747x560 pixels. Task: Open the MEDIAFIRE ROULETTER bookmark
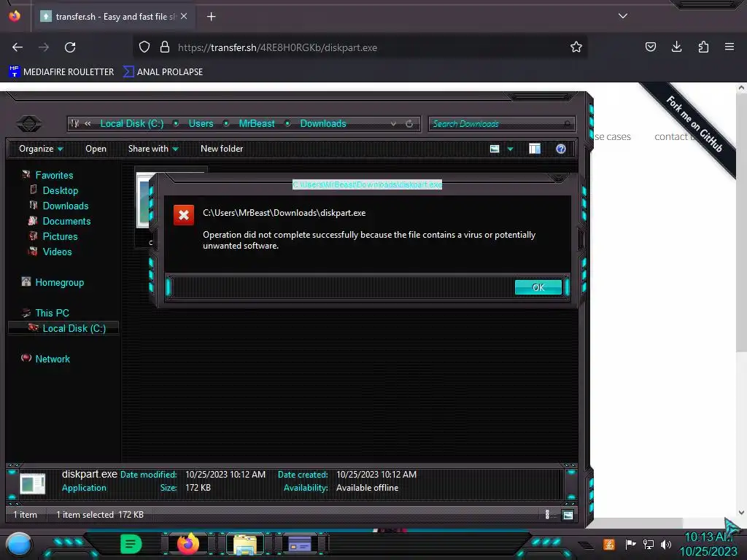click(61, 72)
